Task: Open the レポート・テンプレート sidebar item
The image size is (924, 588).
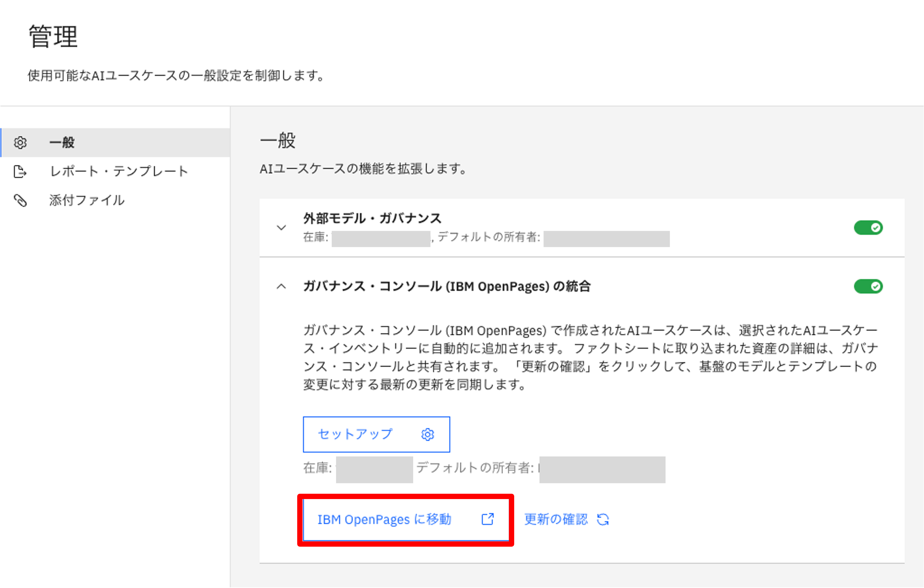Action: [x=119, y=171]
